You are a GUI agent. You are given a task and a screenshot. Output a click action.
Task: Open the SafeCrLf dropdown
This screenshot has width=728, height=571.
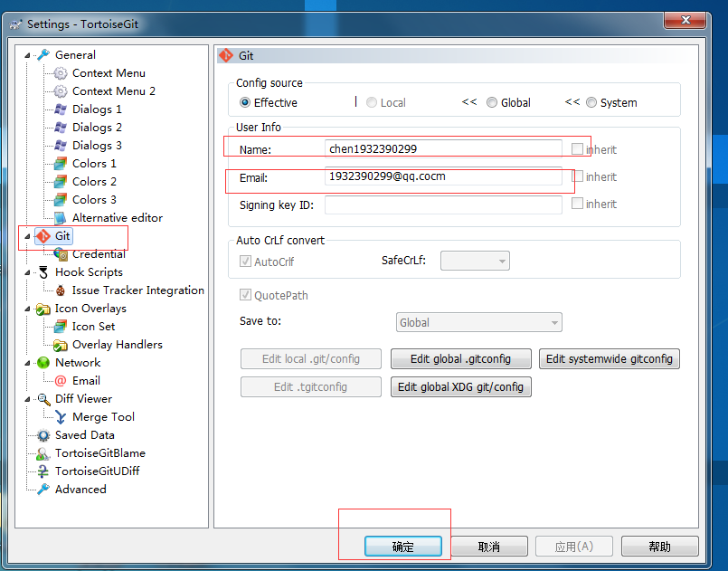(x=475, y=261)
